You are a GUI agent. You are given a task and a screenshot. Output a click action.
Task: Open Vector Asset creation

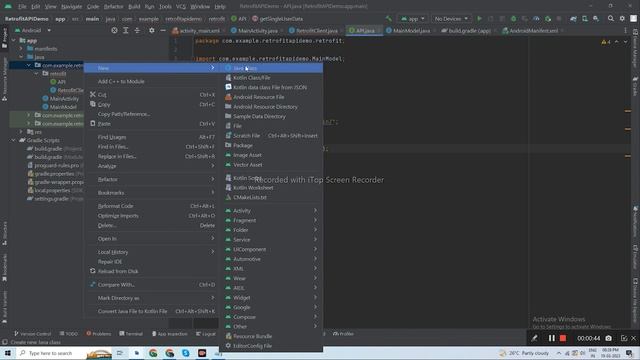click(x=271, y=165)
